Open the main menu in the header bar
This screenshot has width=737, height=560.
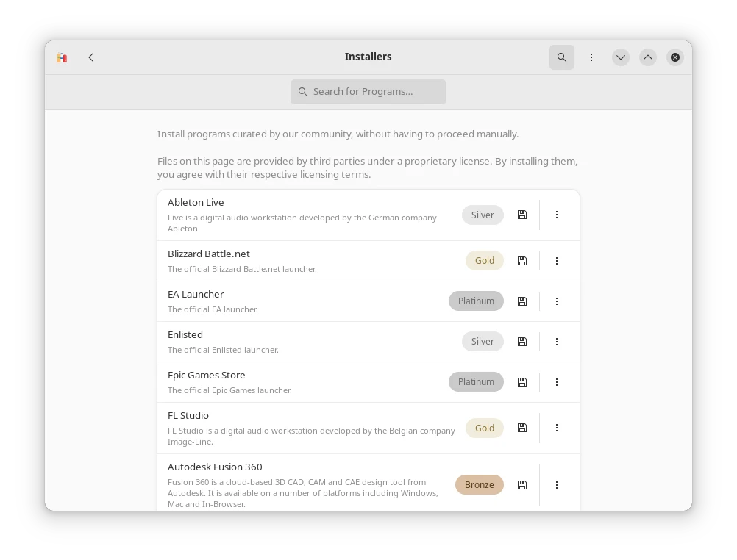(x=591, y=57)
